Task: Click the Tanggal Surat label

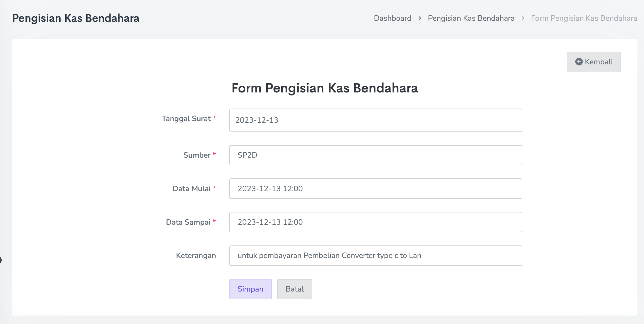Action: [186, 119]
